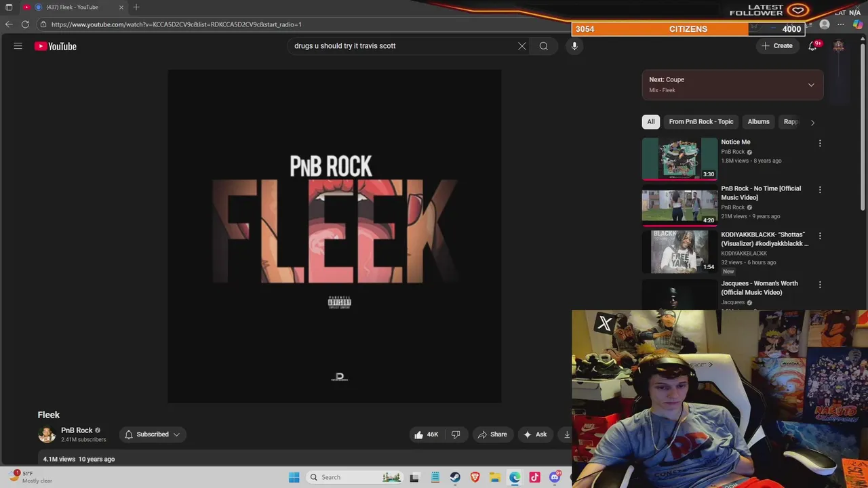This screenshot has height=488, width=868.
Task: Go to YouTube home via logo
Action: pyautogui.click(x=56, y=46)
